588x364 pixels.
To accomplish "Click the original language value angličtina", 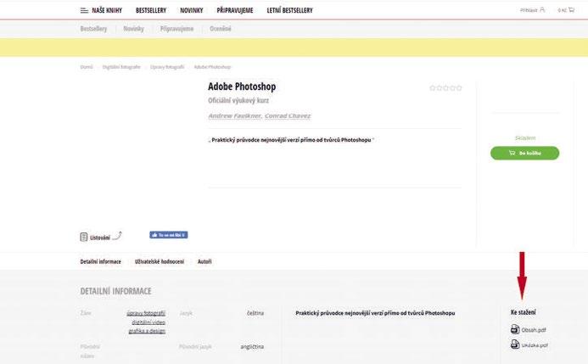I will point(252,347).
